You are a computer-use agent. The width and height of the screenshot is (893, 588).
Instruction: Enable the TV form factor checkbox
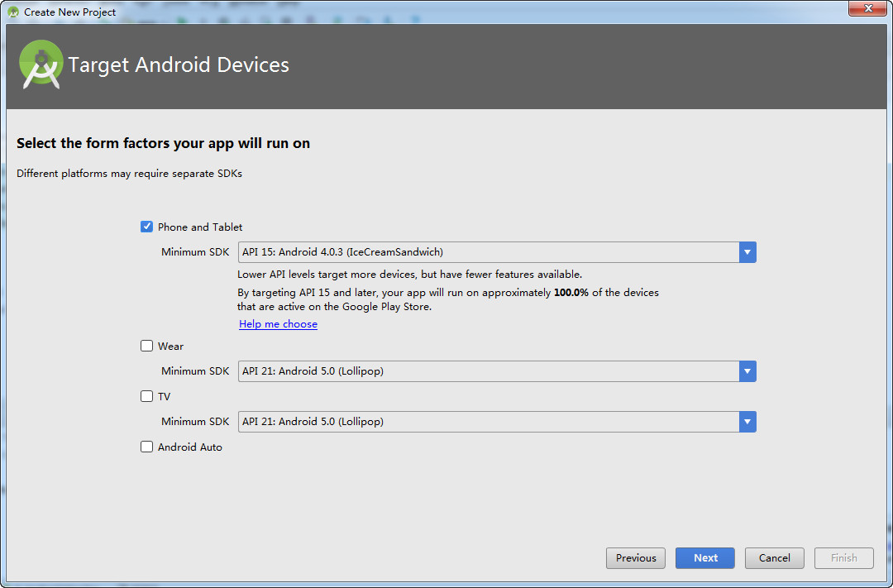146,396
